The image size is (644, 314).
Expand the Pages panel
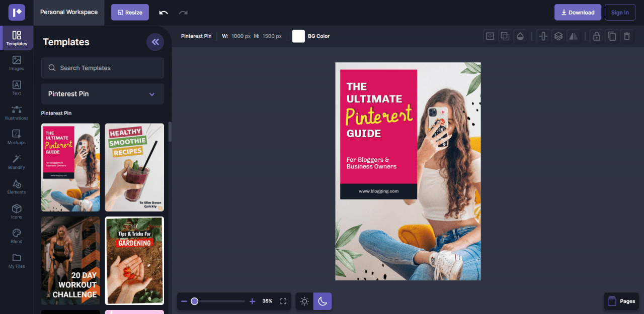tap(621, 301)
